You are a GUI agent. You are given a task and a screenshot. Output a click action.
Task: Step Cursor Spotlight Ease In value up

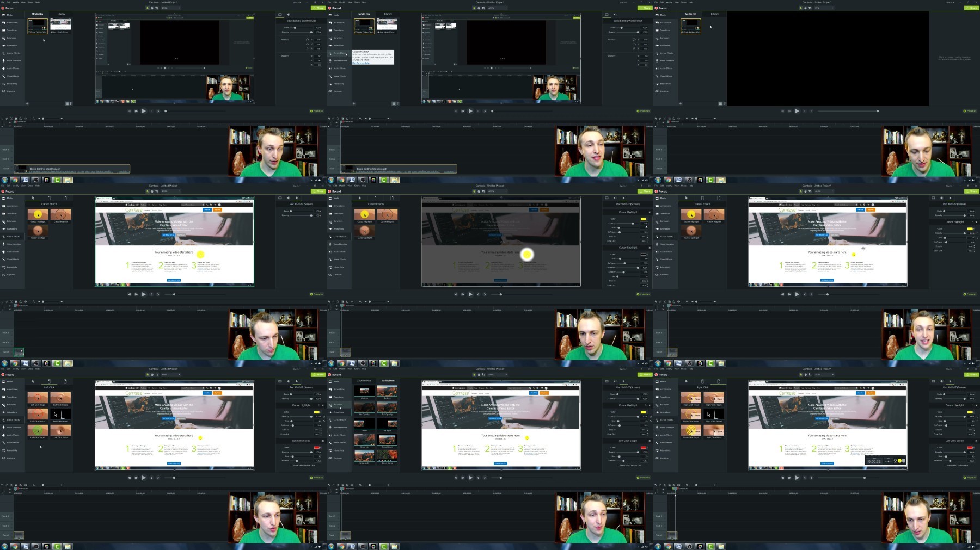click(647, 280)
